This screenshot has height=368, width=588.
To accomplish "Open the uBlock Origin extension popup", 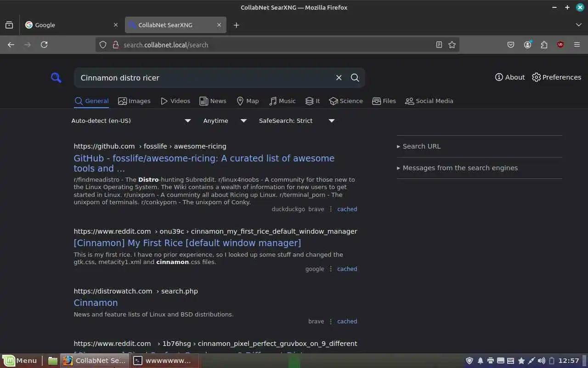I will point(560,45).
